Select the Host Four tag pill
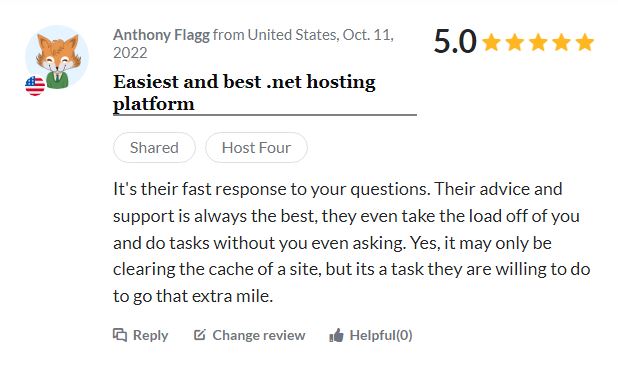Image resolution: width=618 pixels, height=367 pixels. point(256,147)
